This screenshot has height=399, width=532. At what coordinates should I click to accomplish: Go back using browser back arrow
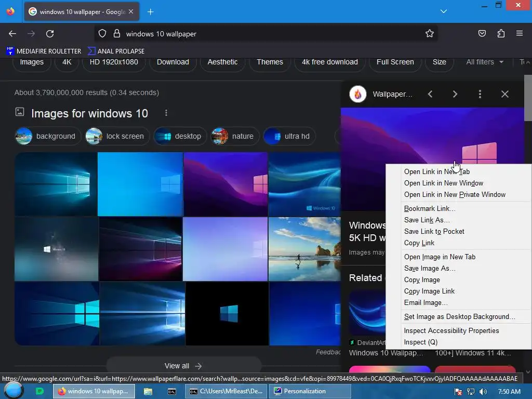12,34
